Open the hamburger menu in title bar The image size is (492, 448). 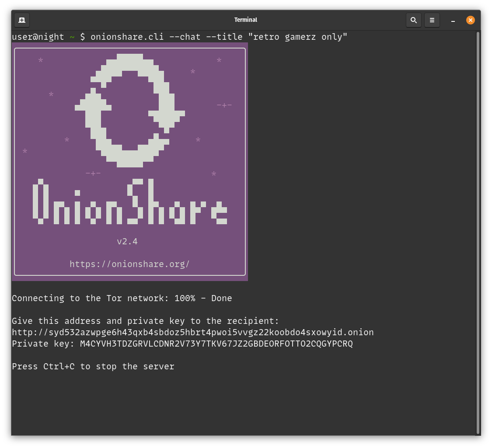pos(432,20)
